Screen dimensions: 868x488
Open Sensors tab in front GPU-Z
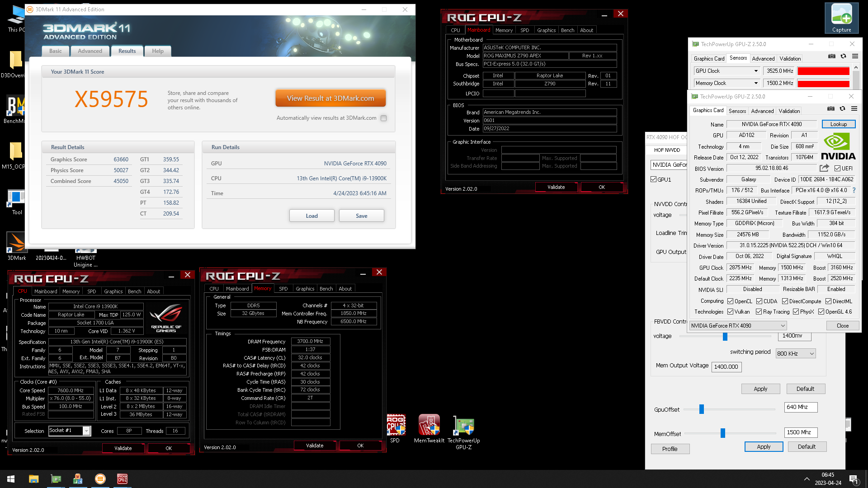click(737, 111)
